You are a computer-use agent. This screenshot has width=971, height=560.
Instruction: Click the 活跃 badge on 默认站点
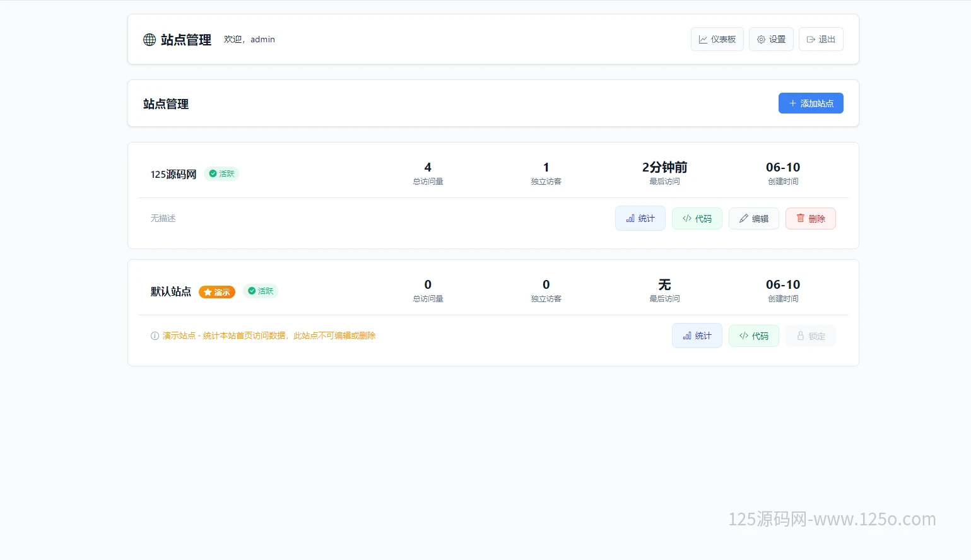point(261,291)
